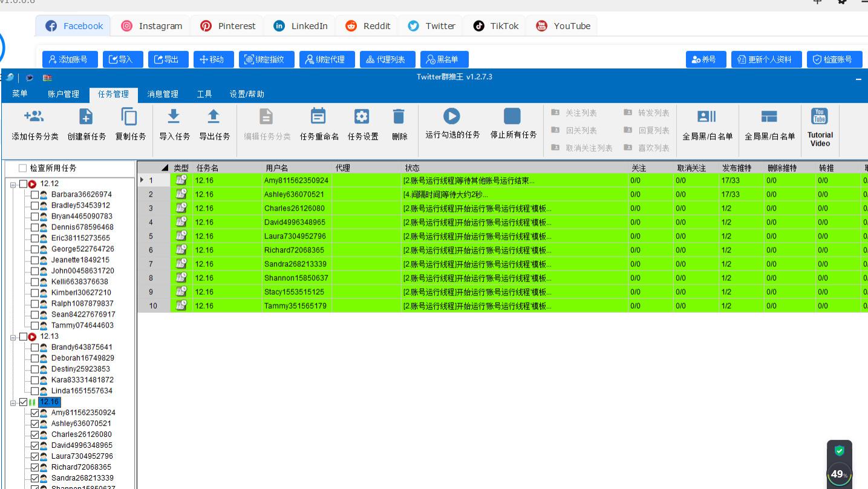Click the Edit Task Category (编辑任务分类) icon
Screen dimensions: 868x489
pyautogui.click(x=266, y=116)
